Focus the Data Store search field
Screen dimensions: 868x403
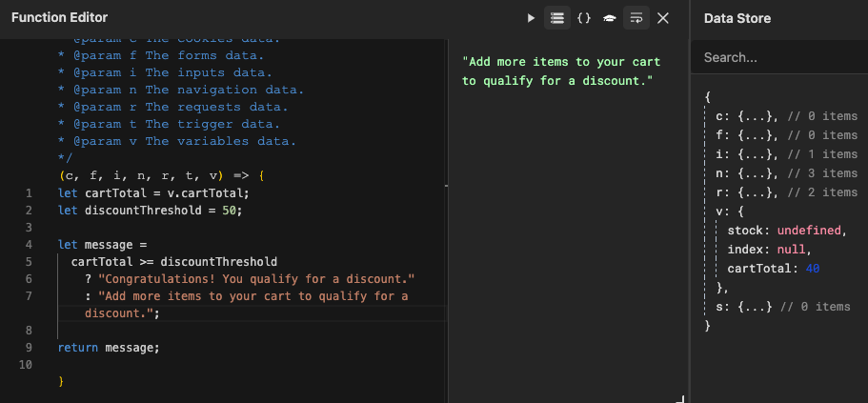[x=779, y=57]
